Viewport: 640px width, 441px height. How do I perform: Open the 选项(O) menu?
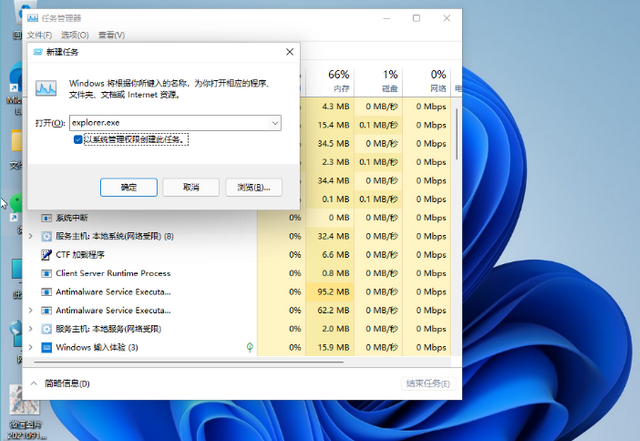click(75, 35)
